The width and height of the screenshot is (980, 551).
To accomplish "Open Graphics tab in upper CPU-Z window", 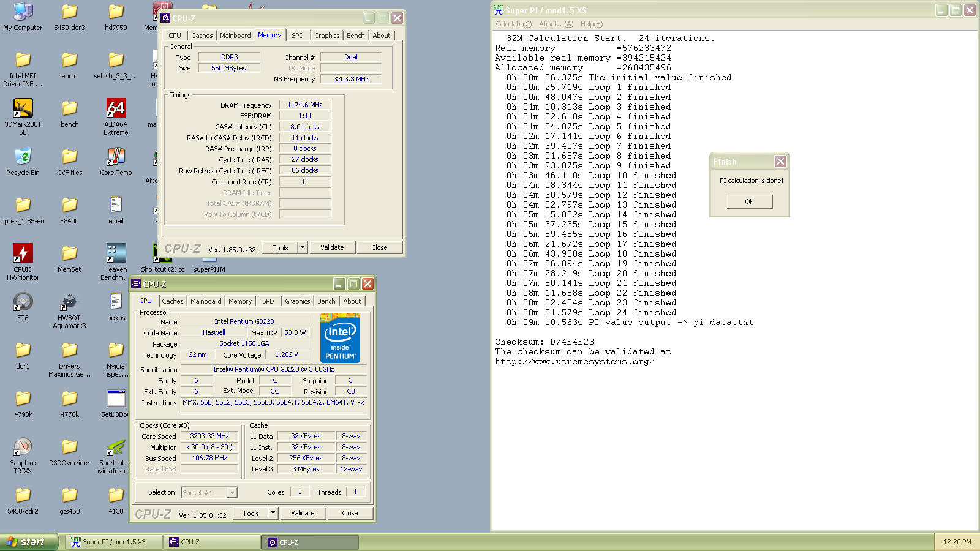I will [x=327, y=36].
